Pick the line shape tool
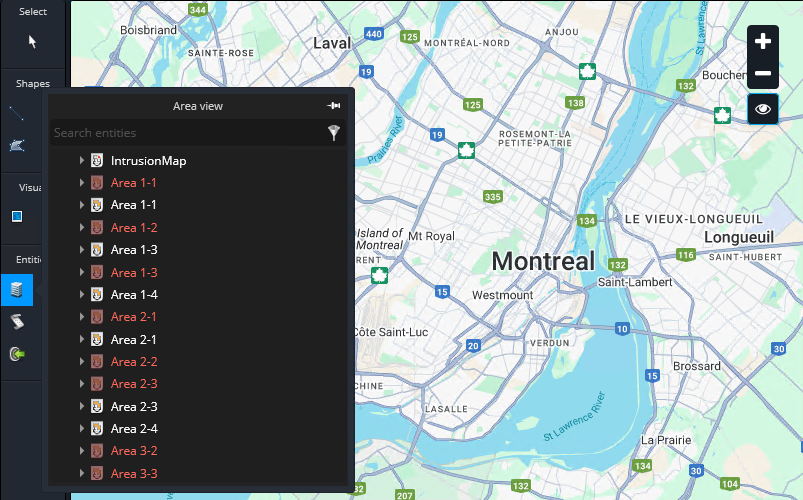Viewport: 803px width, 500px height. pyautogui.click(x=17, y=112)
